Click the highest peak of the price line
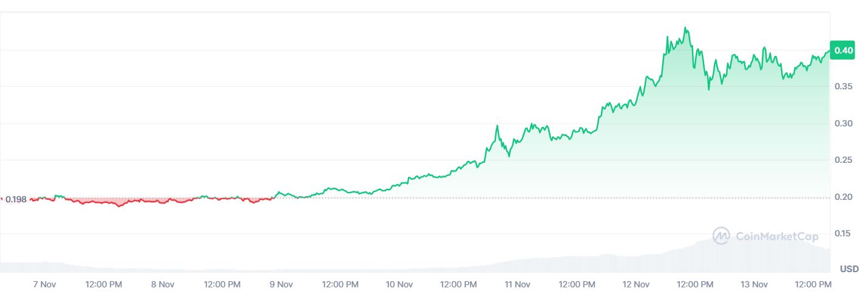The image size is (868, 291). pyautogui.click(x=685, y=28)
